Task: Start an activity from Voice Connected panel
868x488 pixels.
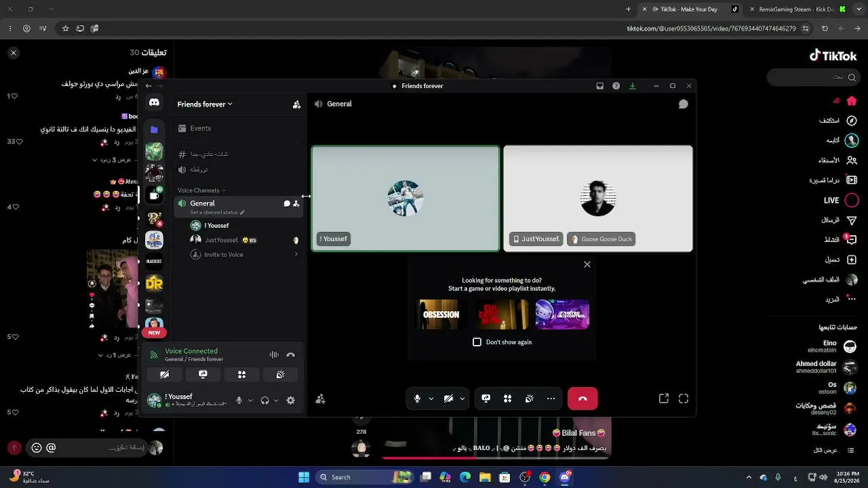Action: click(241, 374)
